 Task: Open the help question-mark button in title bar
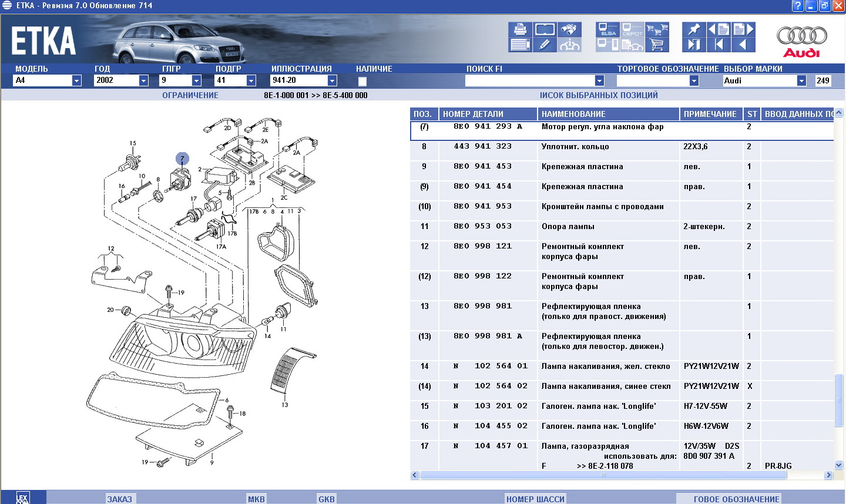798,6
